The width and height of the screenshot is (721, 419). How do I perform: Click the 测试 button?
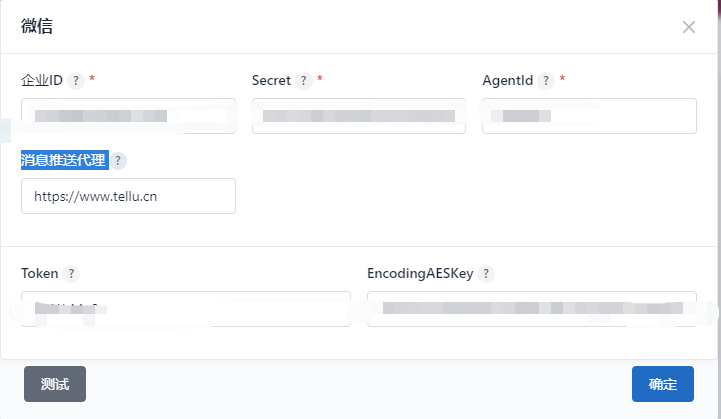(55, 384)
